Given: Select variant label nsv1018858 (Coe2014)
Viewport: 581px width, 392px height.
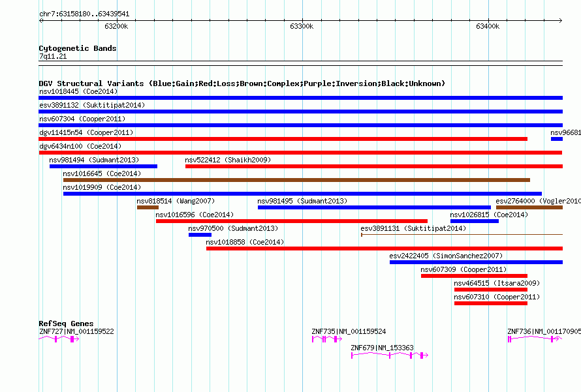Looking at the screenshot, I should point(245,242).
